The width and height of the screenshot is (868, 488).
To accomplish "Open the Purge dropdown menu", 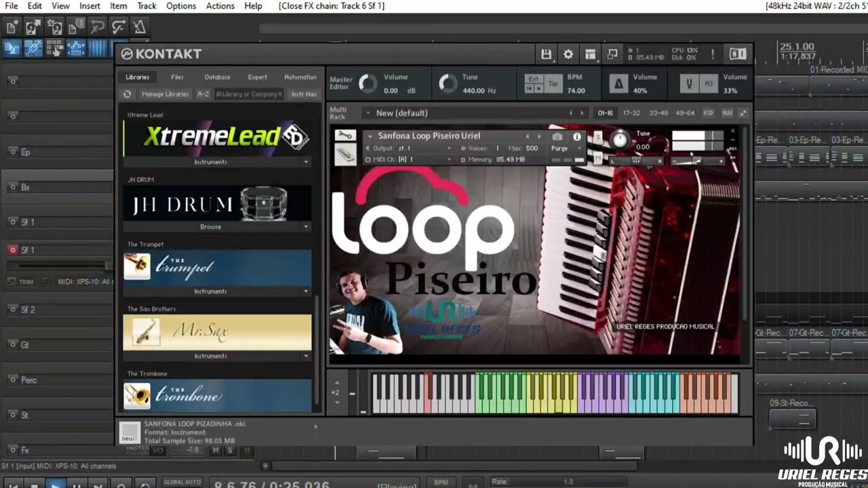I will [x=566, y=148].
